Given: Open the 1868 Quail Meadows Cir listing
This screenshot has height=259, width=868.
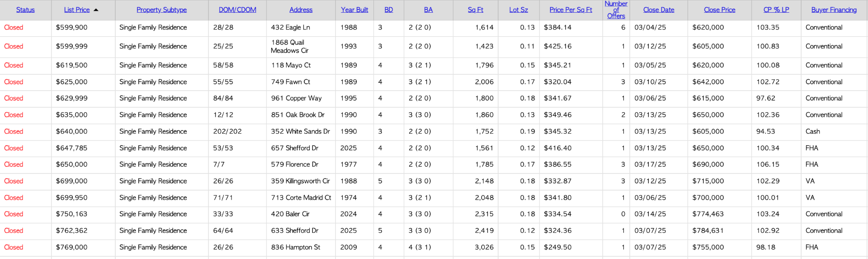Looking at the screenshot, I should 289,46.
